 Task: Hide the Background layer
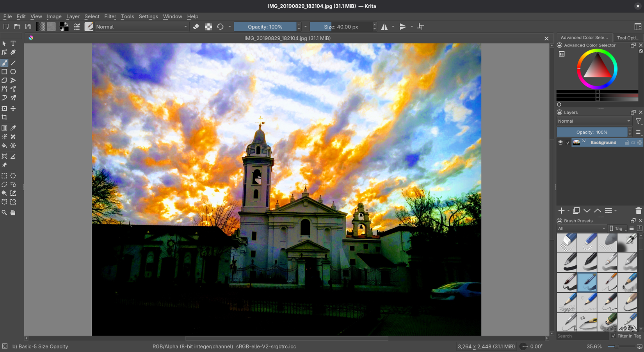tap(560, 142)
